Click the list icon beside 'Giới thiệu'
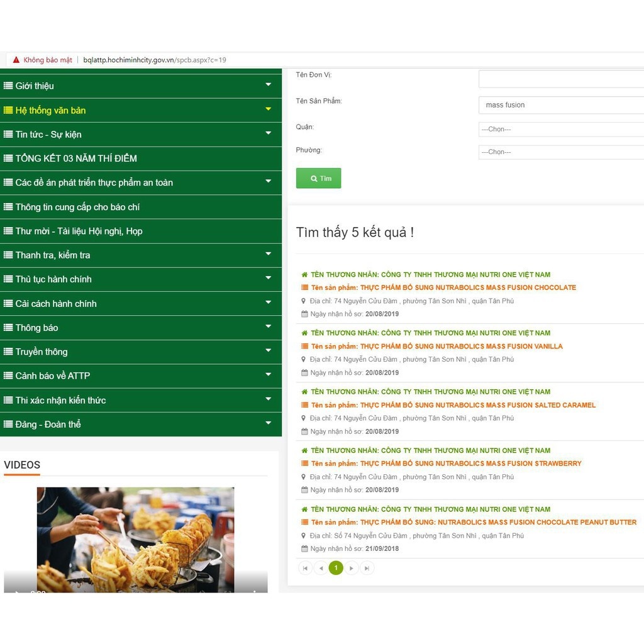The image size is (644, 644). tap(8, 86)
